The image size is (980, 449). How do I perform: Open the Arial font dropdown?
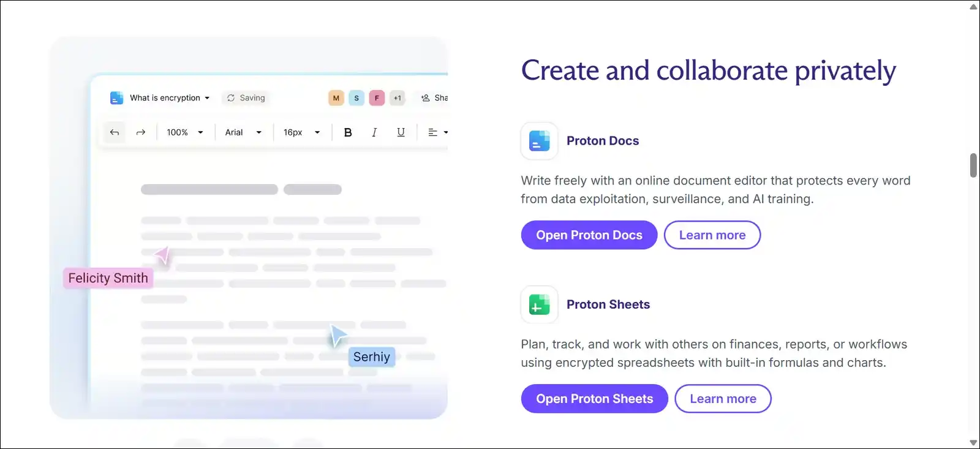click(244, 132)
